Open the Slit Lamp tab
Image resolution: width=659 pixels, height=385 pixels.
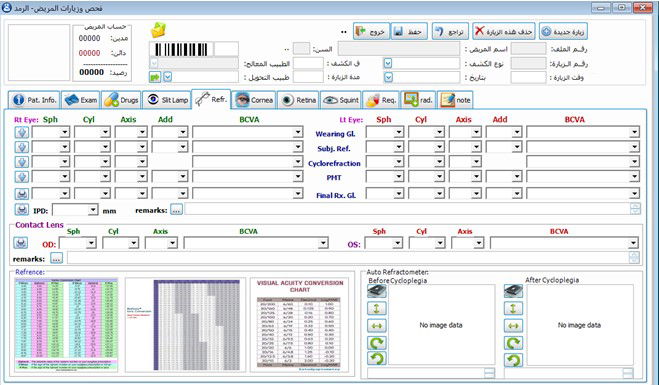coord(168,100)
